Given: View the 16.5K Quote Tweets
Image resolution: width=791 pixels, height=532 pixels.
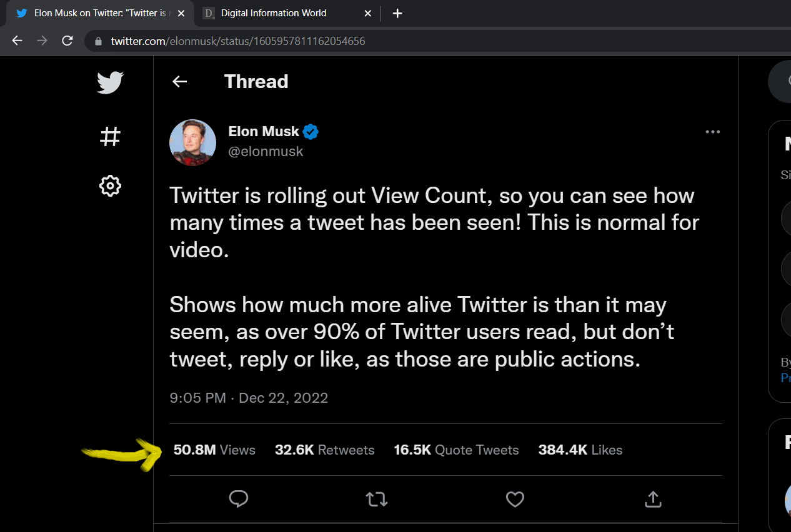Looking at the screenshot, I should (x=456, y=450).
